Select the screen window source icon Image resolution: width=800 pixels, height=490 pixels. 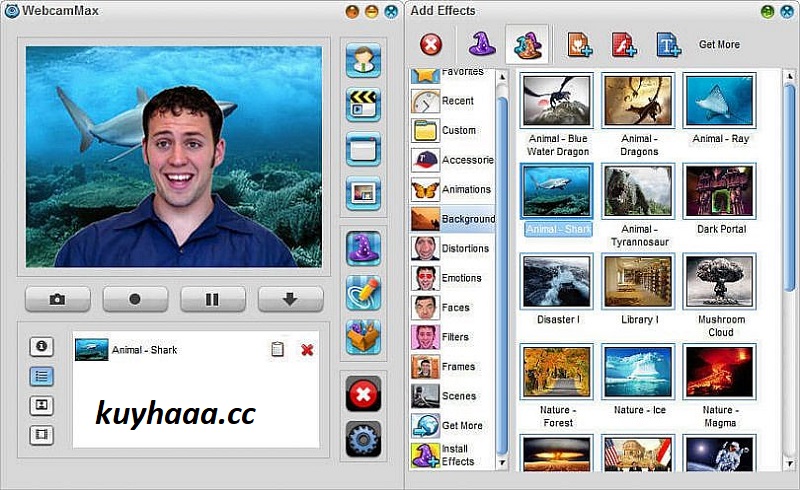363,149
